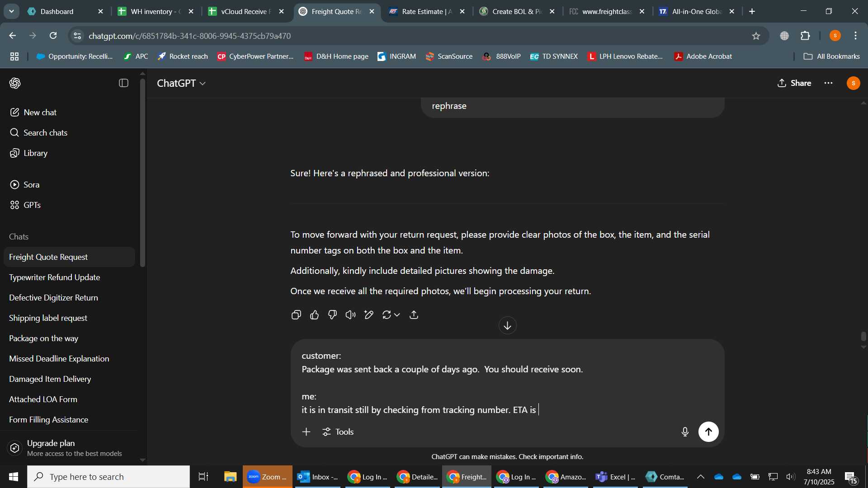Viewport: 868px width, 488px height.
Task: Open CyberPower Partner bookmark
Action: click(x=255, y=56)
